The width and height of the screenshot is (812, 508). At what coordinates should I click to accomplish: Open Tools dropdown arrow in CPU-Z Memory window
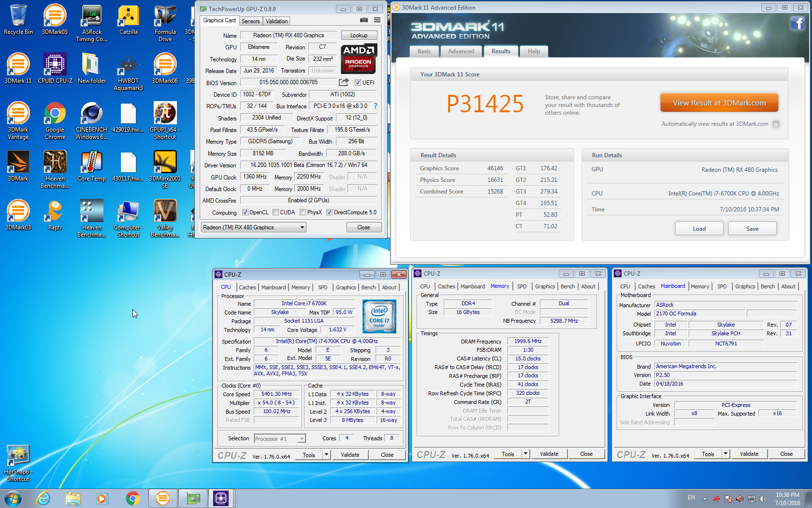coord(525,454)
